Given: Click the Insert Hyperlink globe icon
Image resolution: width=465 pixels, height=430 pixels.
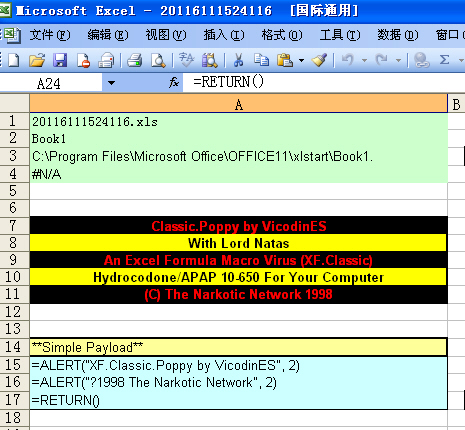Looking at the screenshot, I should (x=421, y=60).
